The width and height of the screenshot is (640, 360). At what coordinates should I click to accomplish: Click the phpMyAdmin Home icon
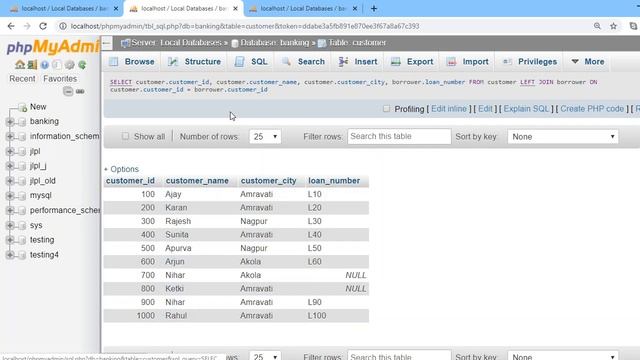point(20,64)
